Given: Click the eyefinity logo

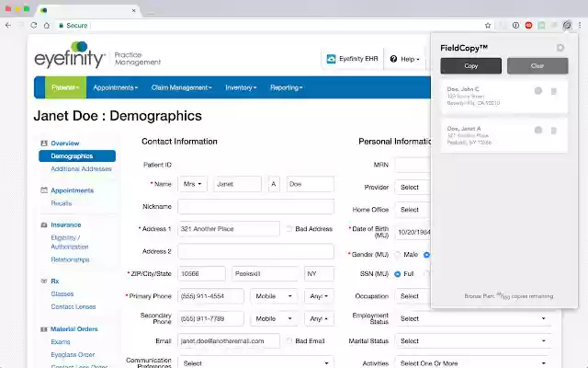Looking at the screenshot, I should [70, 55].
